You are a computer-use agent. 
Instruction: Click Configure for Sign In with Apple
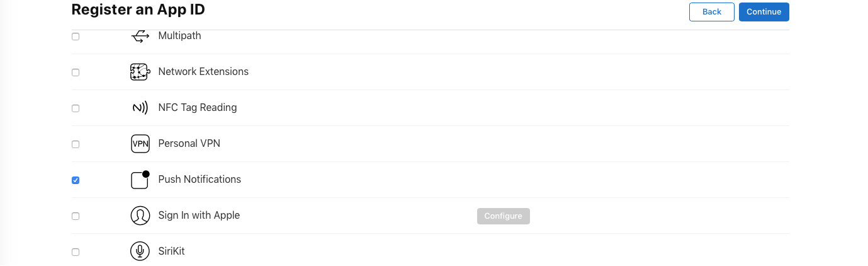pyautogui.click(x=503, y=216)
